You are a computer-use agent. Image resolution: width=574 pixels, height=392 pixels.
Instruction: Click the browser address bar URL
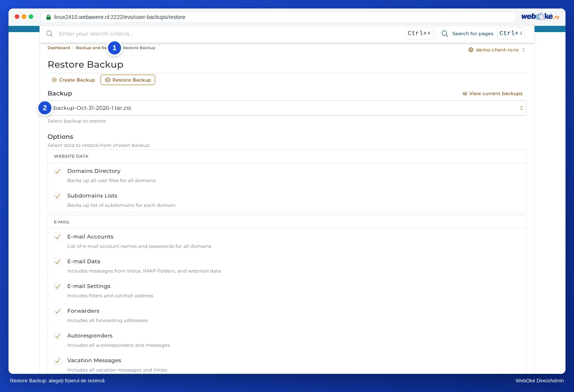click(x=120, y=17)
